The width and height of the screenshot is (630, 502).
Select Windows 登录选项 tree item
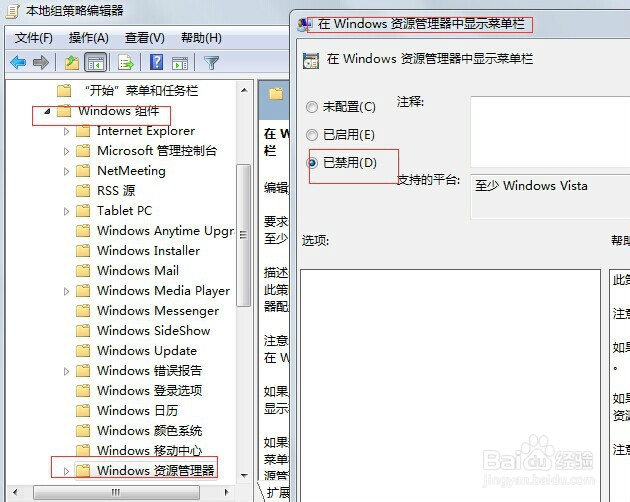[x=149, y=391]
